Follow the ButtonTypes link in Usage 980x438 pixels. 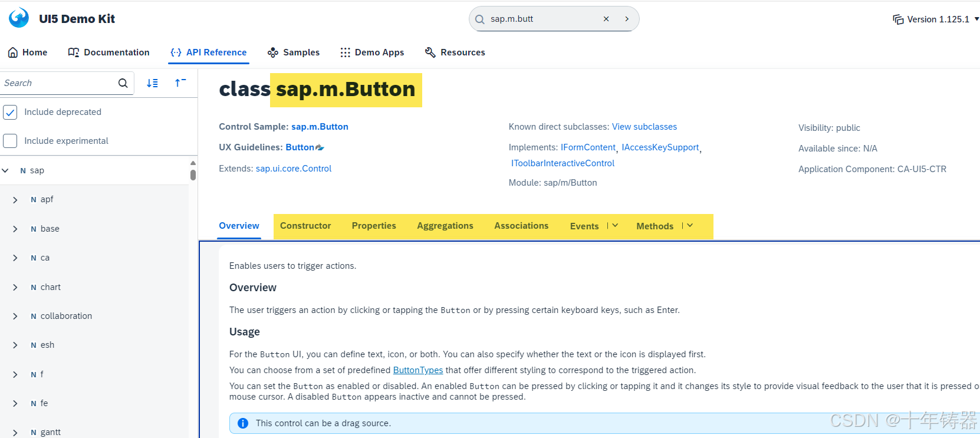point(418,370)
